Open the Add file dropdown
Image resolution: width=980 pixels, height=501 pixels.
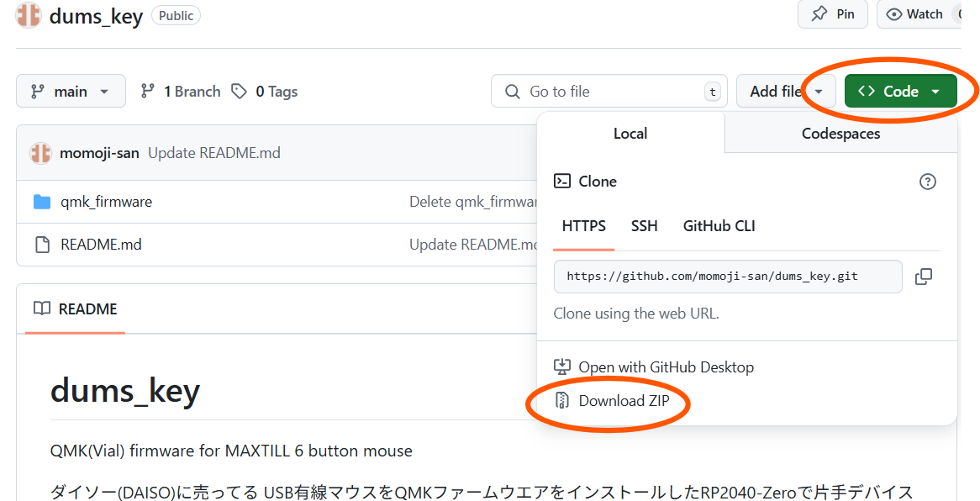tap(786, 92)
